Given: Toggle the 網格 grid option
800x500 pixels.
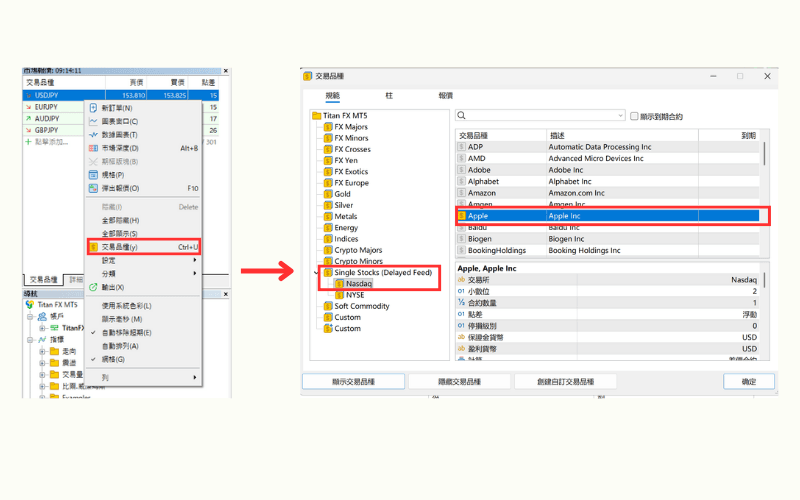Looking at the screenshot, I should (x=113, y=359).
